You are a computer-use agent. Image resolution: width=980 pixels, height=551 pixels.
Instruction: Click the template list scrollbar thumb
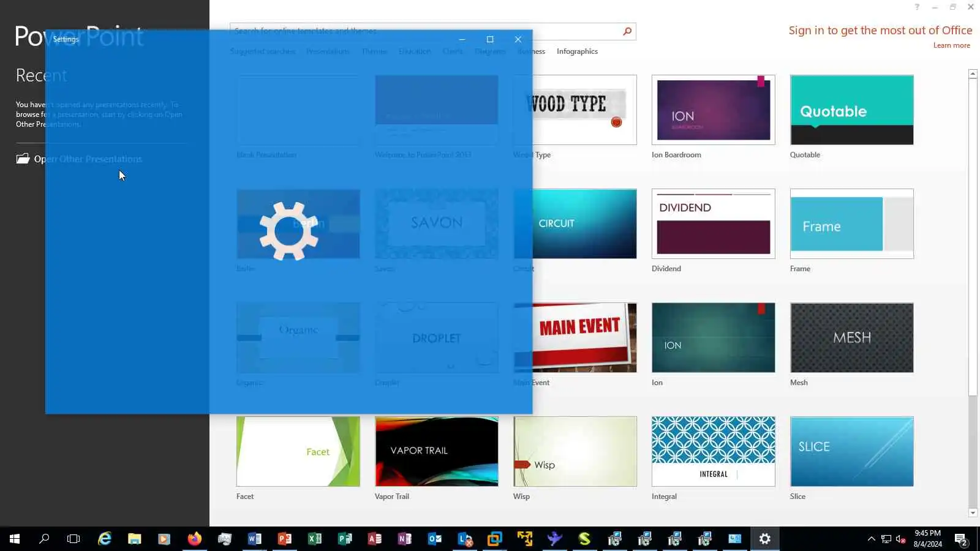pyautogui.click(x=973, y=237)
